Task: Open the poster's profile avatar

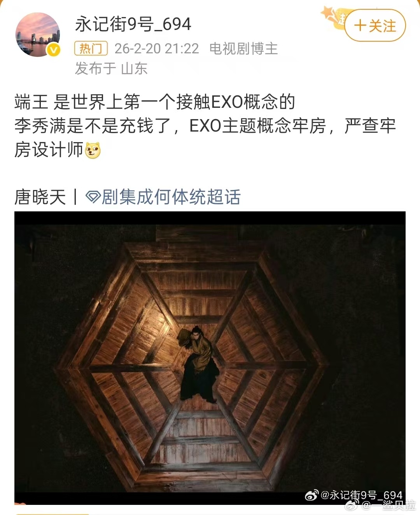Action: click(x=38, y=35)
